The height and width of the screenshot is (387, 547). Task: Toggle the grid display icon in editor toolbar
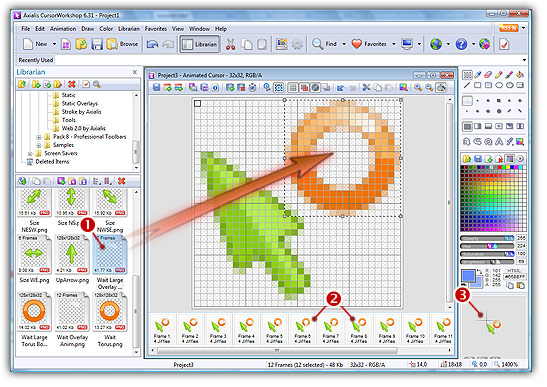pos(293,88)
